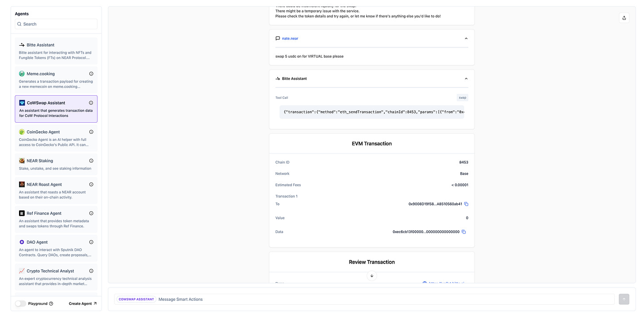Click the swap 5 usdc message text
This screenshot has height=326, width=644.
point(309,56)
